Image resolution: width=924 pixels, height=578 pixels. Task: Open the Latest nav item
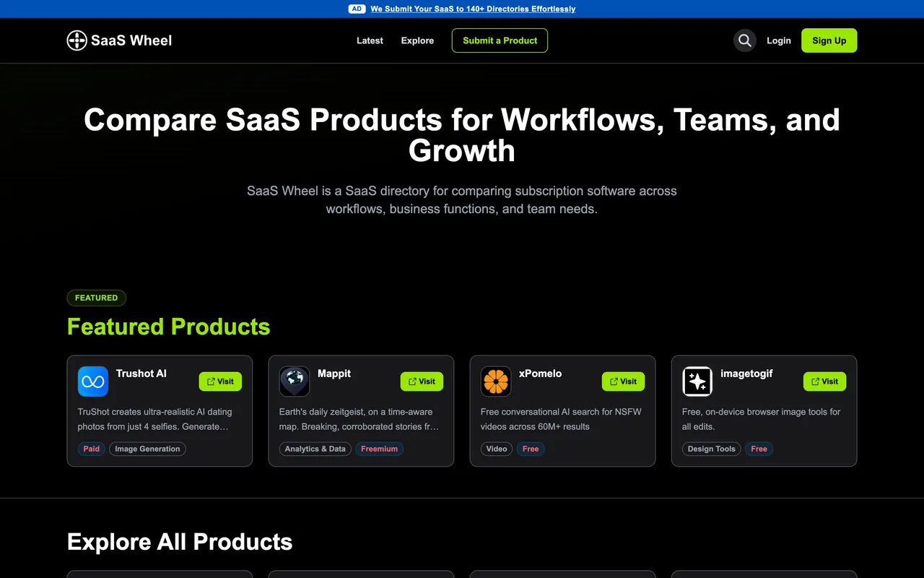tap(370, 40)
